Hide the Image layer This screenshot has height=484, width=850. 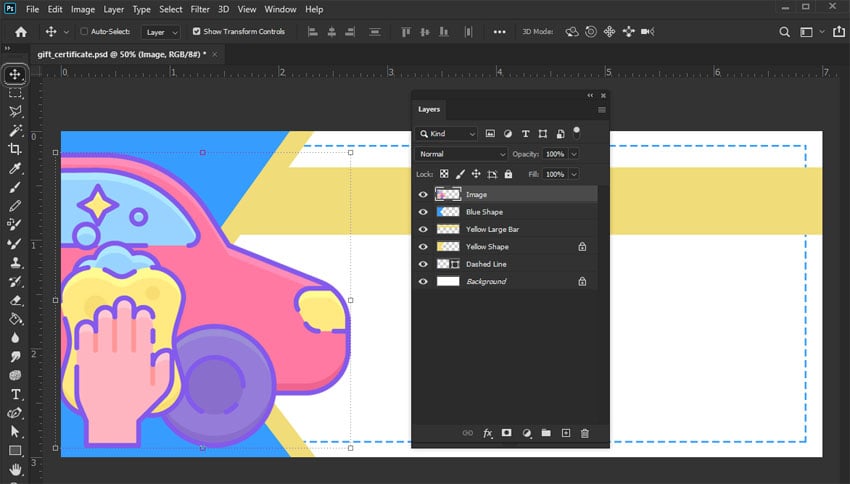423,195
